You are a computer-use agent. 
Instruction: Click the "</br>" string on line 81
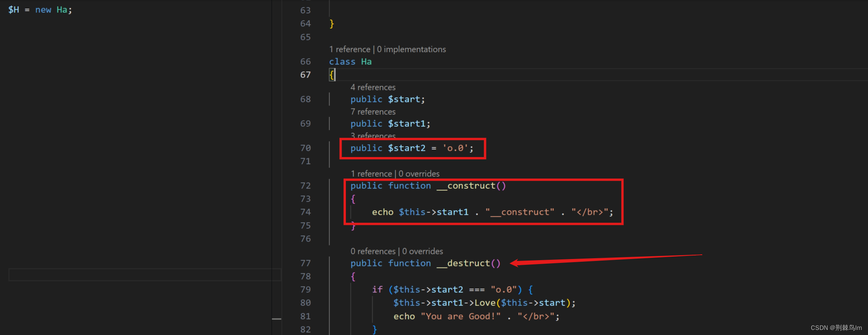click(x=536, y=316)
